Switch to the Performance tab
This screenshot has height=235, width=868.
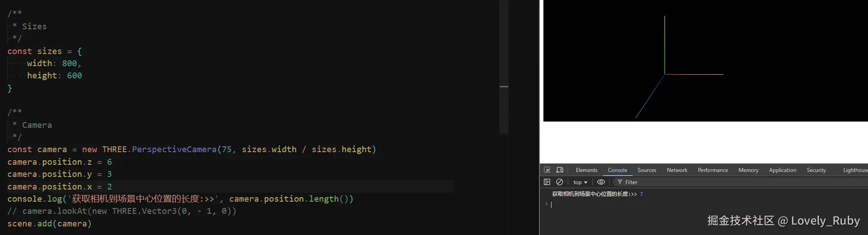point(713,170)
